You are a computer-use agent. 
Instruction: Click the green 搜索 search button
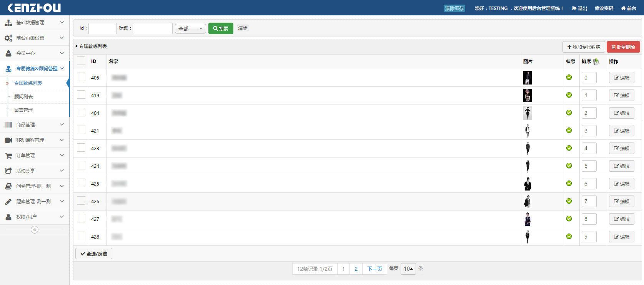[x=221, y=29]
